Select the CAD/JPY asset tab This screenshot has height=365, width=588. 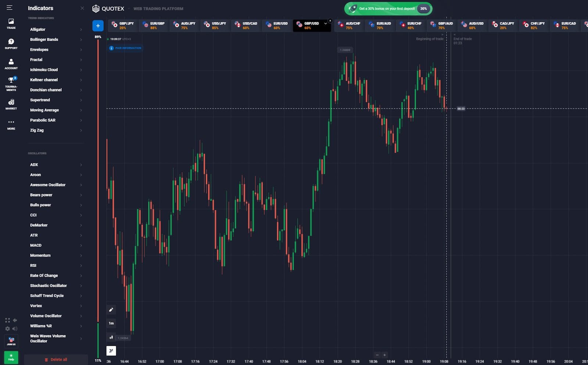(504, 25)
